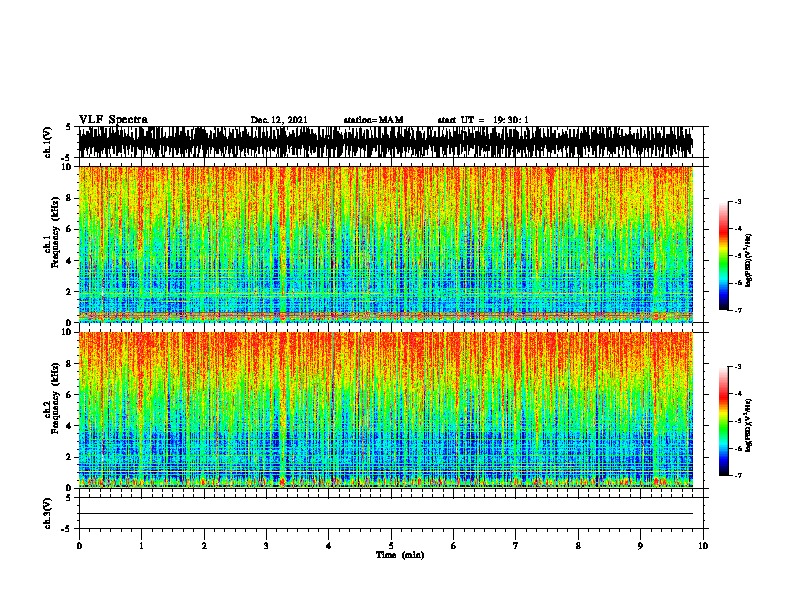This screenshot has height=612, width=792.
Task: Click the "-7" value on ch.1 colorbar
Action: 737,310
